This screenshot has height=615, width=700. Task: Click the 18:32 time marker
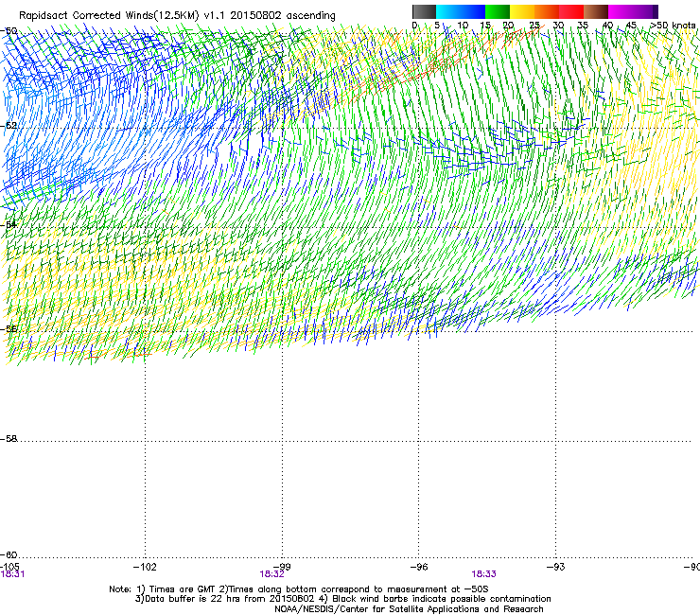(271, 574)
